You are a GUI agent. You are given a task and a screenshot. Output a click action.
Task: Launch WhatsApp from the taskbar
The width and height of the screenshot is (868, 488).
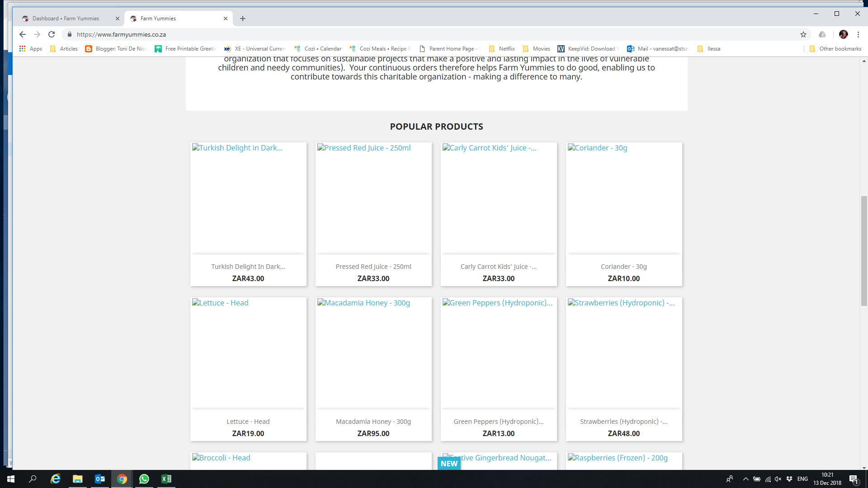click(144, 479)
